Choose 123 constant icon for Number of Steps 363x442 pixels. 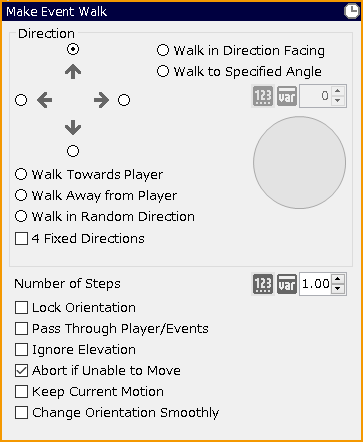(x=263, y=284)
